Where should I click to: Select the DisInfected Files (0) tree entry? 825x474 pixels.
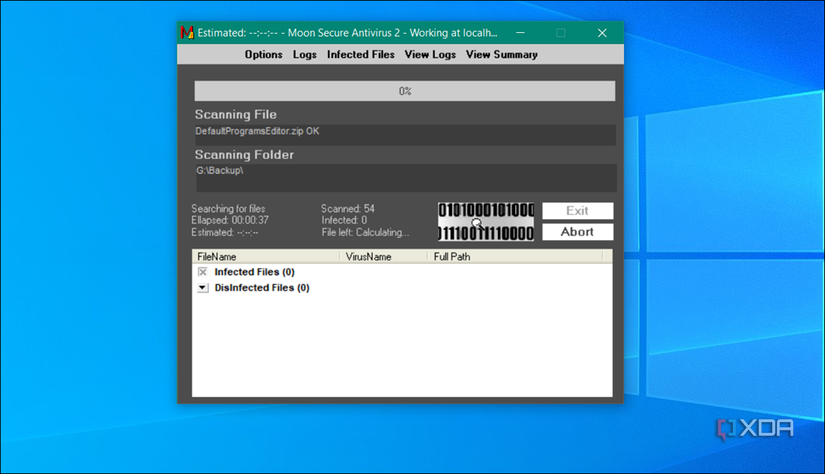click(x=262, y=288)
